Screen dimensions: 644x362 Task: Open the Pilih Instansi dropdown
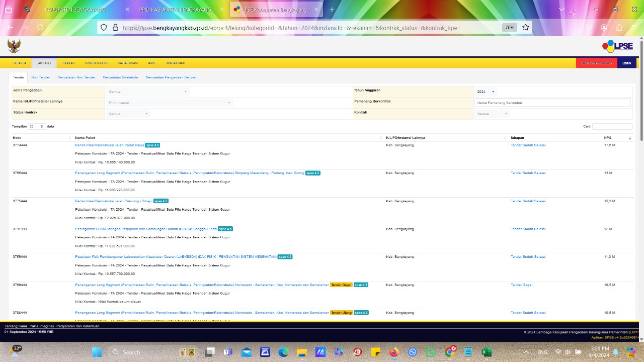[170, 103]
